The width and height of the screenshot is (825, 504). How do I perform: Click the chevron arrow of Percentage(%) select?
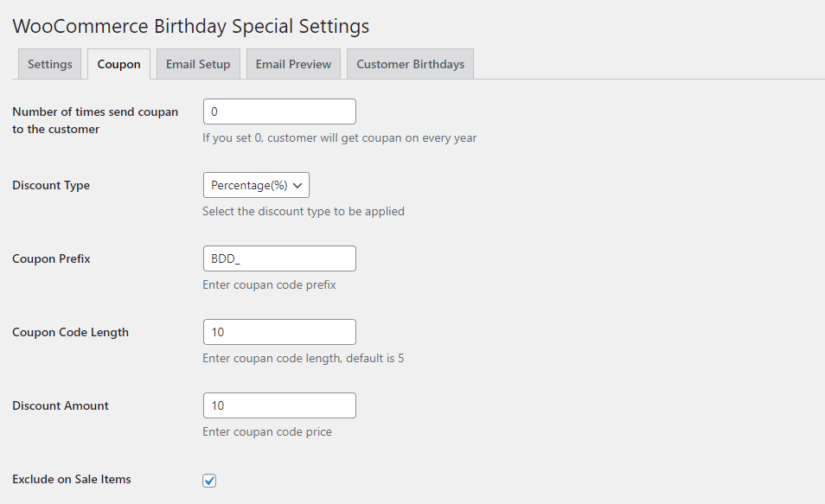click(x=297, y=185)
